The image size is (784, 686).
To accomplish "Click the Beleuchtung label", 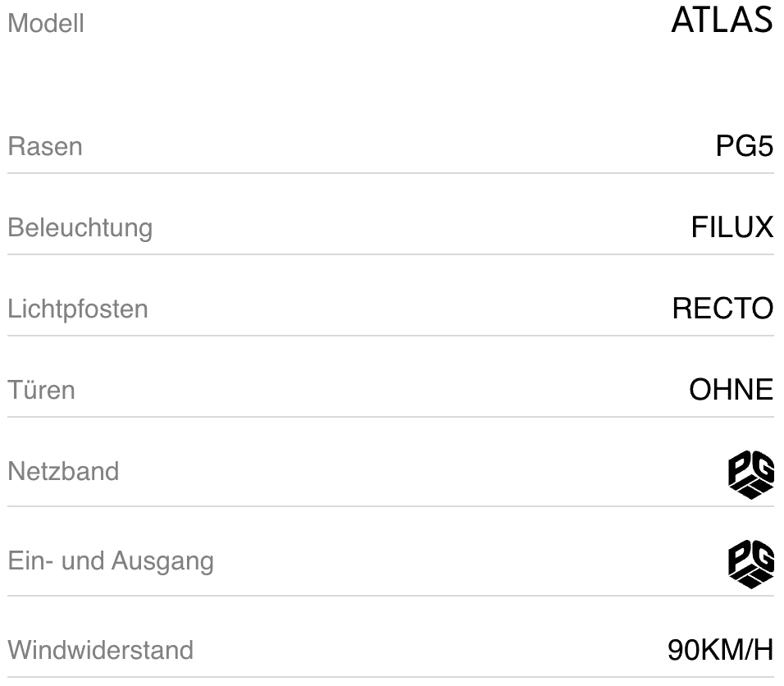I will click(80, 227).
